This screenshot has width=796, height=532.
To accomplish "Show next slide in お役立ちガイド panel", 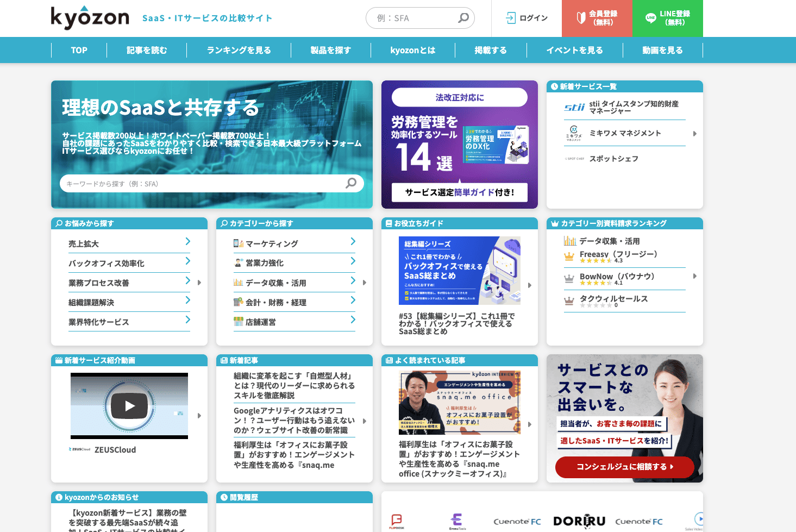I will (530, 285).
